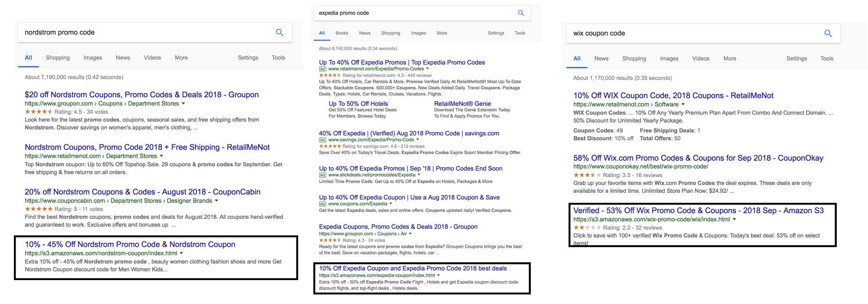
Task: Click the nordstrom promo code search field
Action: tap(155, 33)
